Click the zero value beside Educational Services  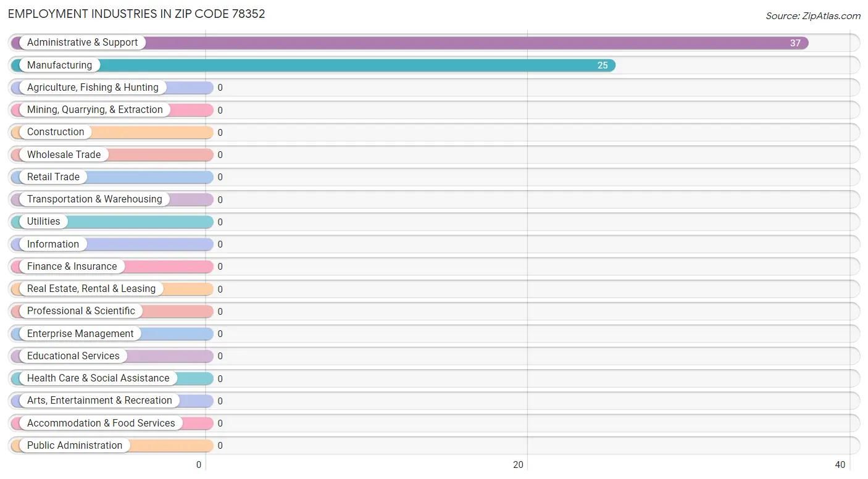(220, 356)
